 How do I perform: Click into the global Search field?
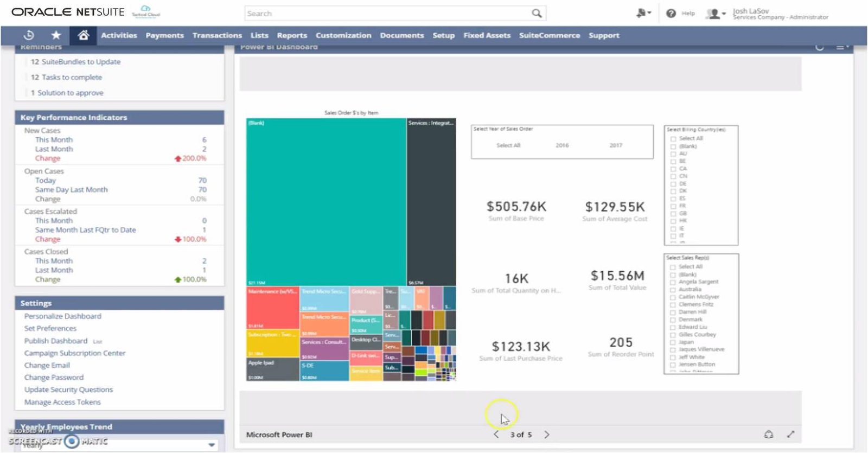[x=387, y=13]
